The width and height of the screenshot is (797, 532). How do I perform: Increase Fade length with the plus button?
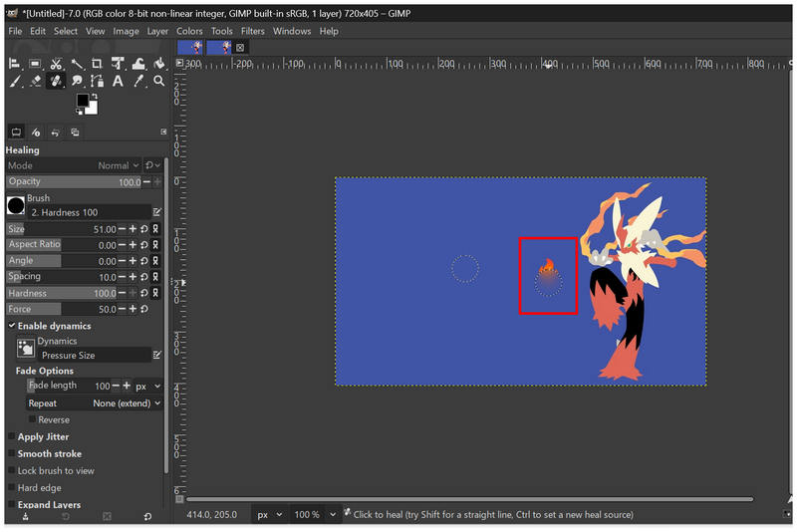tap(127, 386)
